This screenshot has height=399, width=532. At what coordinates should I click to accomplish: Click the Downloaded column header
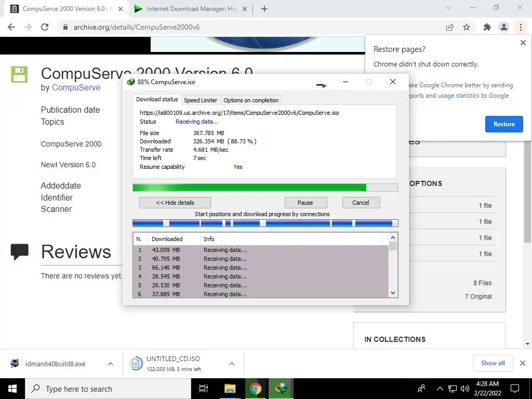[175, 239]
